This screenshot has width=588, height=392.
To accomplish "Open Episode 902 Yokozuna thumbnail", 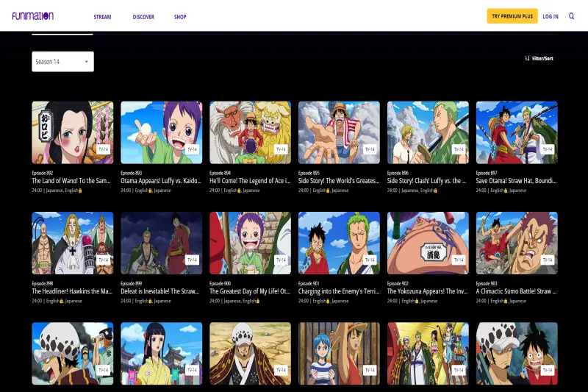I will point(428,243).
